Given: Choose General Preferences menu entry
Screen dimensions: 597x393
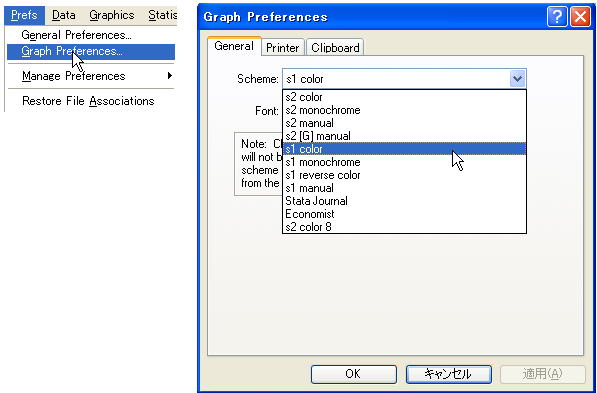Looking at the screenshot, I should click(x=91, y=35).
